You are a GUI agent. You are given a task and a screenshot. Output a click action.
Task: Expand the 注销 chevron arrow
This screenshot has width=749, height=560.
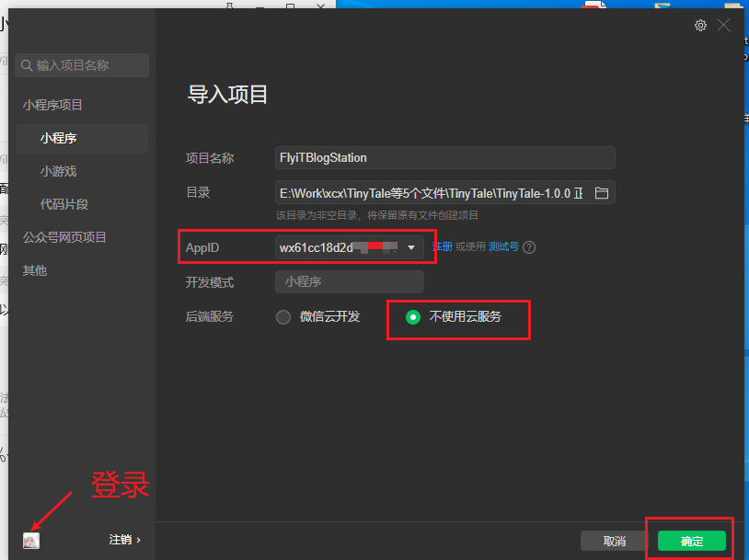[139, 540]
